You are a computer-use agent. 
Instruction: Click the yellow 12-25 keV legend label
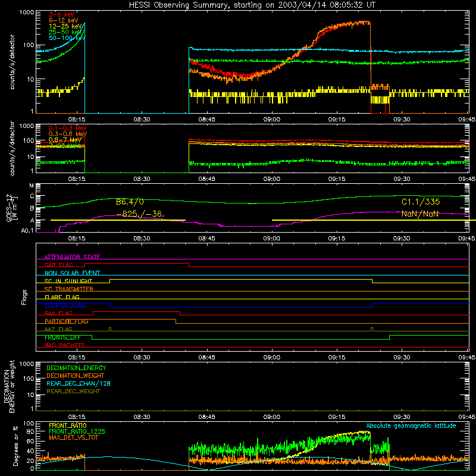[x=65, y=26]
